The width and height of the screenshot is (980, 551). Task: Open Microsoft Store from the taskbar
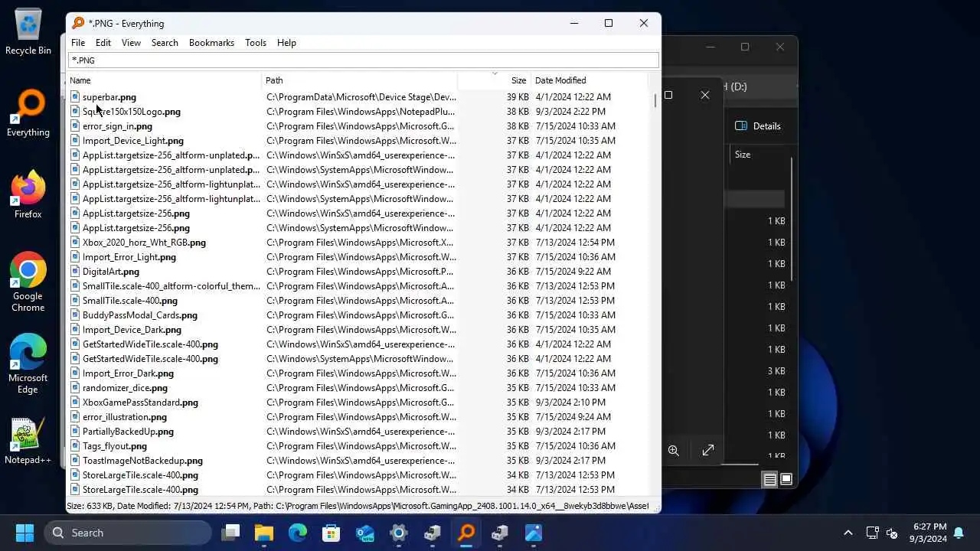(332, 533)
